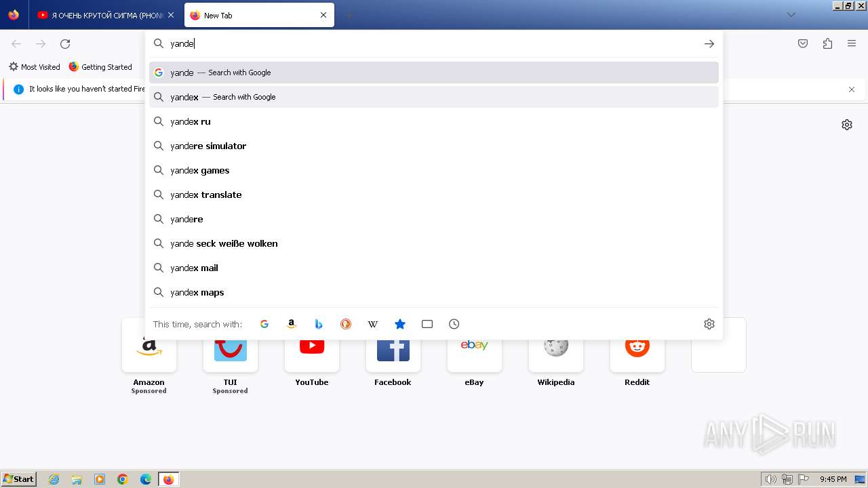Open the list all tabs dropdown

(x=791, y=15)
